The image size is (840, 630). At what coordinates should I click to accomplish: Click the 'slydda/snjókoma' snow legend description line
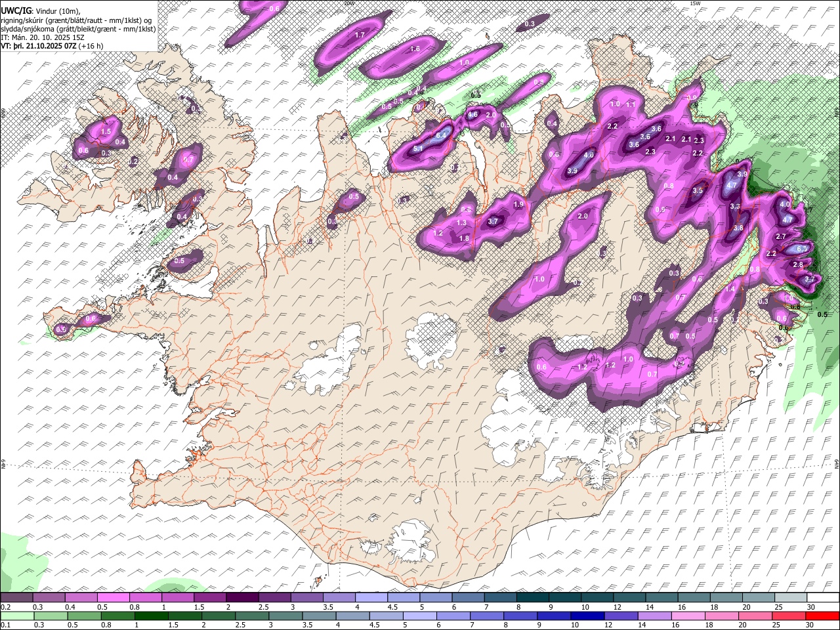pyautogui.click(x=78, y=29)
